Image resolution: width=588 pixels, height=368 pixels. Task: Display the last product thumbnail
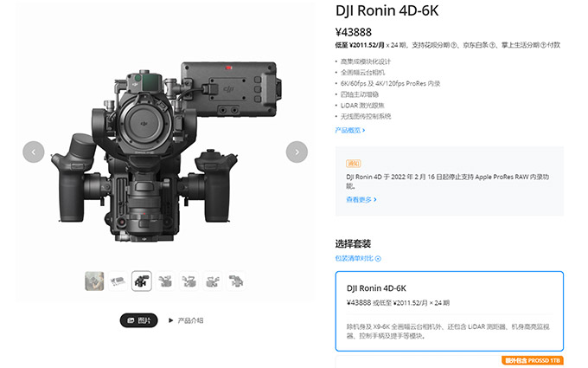(x=235, y=281)
